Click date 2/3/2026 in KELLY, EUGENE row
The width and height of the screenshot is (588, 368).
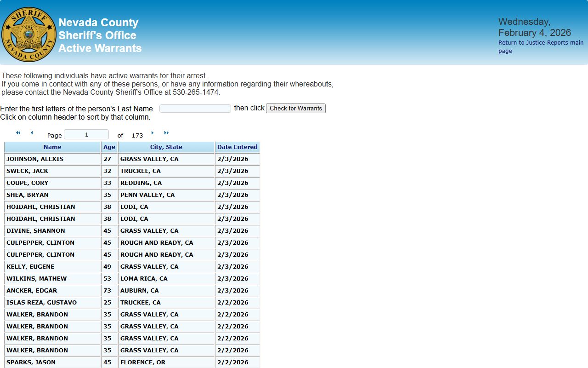(x=237, y=267)
